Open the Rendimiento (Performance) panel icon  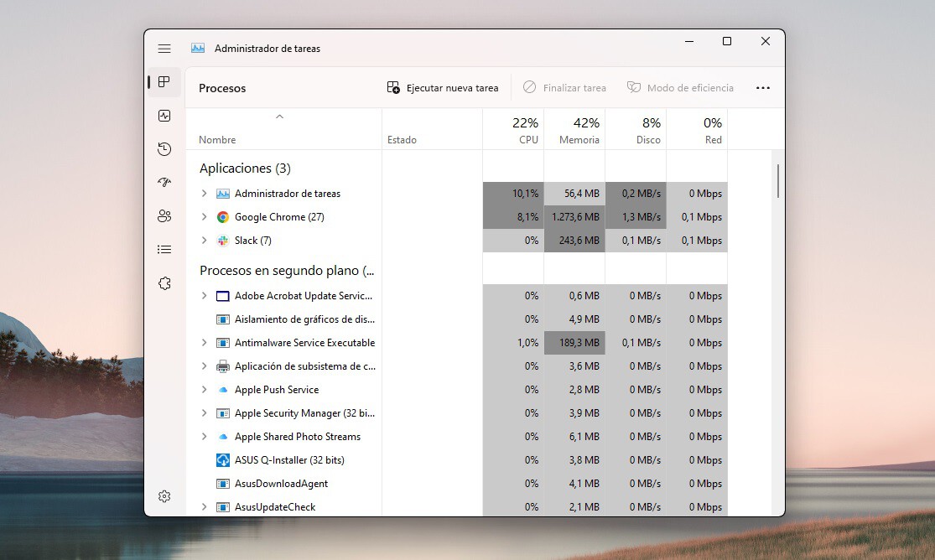tap(164, 116)
